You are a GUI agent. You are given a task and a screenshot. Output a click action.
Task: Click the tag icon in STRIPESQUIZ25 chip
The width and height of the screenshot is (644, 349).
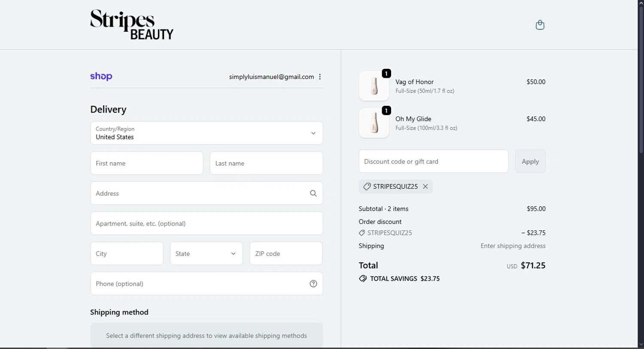point(367,187)
